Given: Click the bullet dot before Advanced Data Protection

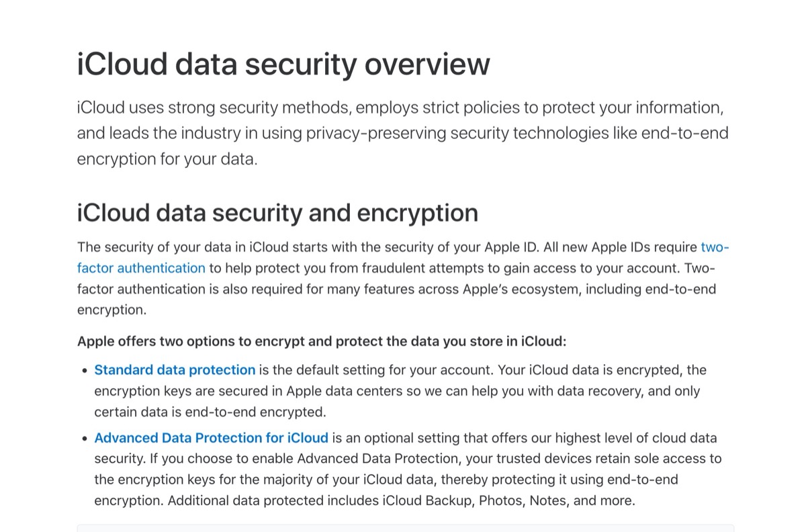Looking at the screenshot, I should (x=85, y=439).
